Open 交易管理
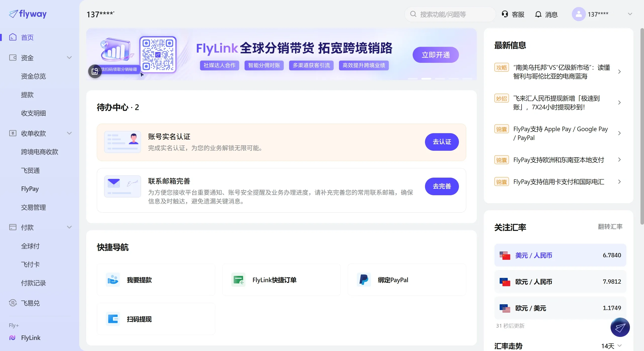The image size is (644, 351). click(x=33, y=207)
